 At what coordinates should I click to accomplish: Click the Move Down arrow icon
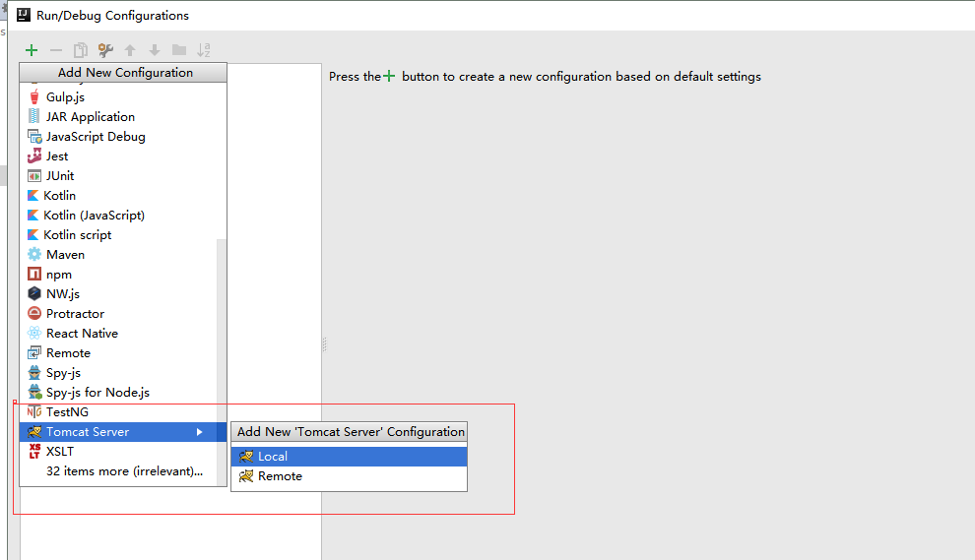155,50
